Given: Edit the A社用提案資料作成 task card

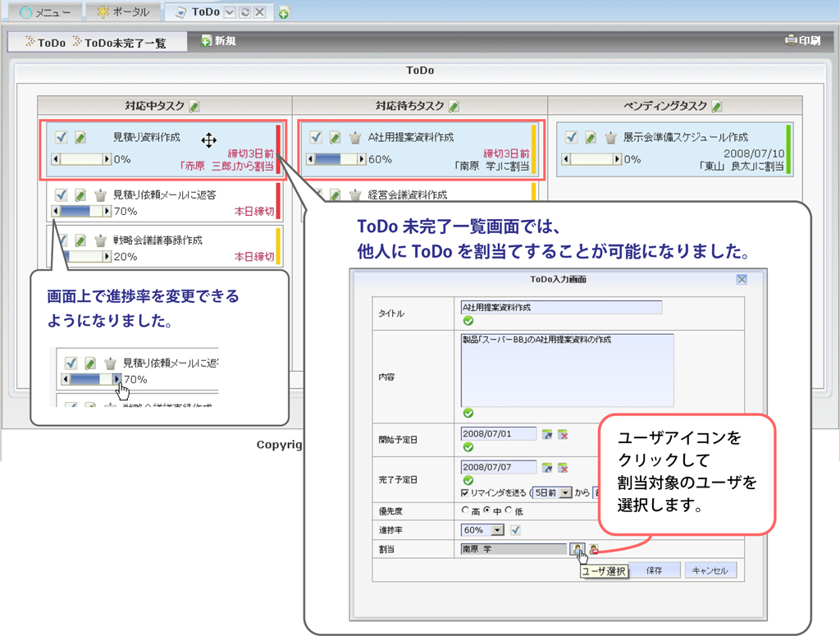Looking at the screenshot, I should tap(336, 138).
